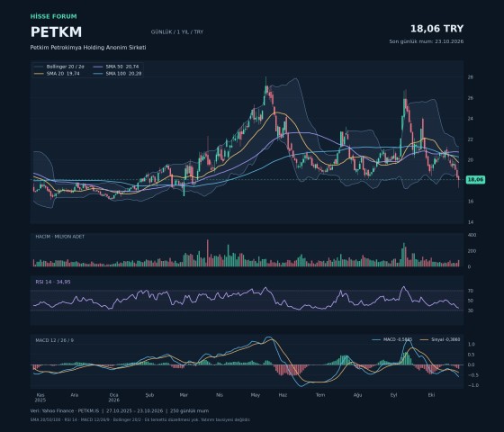This screenshot has height=432, width=504.
Task: Click the 28 price axis label
Action: tap(470, 77)
